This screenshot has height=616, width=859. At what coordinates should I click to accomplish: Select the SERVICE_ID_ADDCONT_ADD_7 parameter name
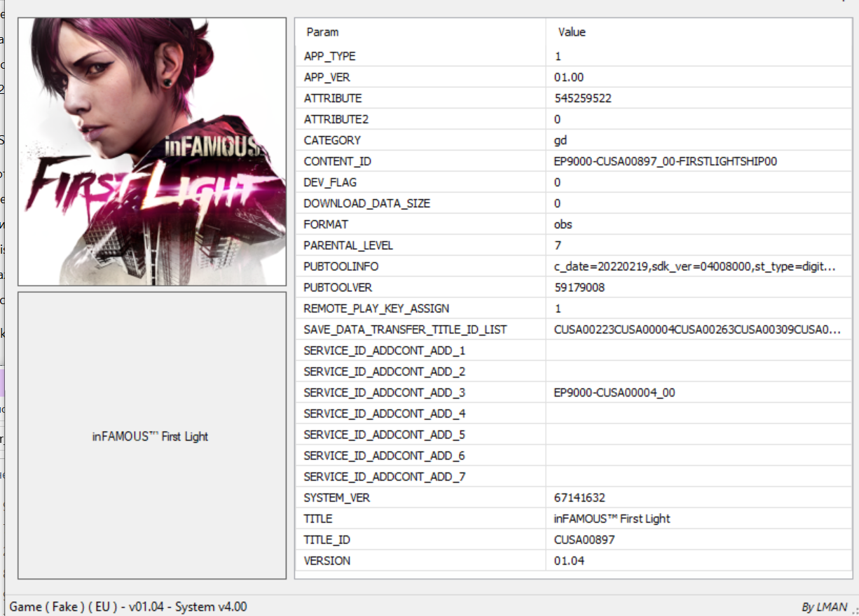coord(385,477)
